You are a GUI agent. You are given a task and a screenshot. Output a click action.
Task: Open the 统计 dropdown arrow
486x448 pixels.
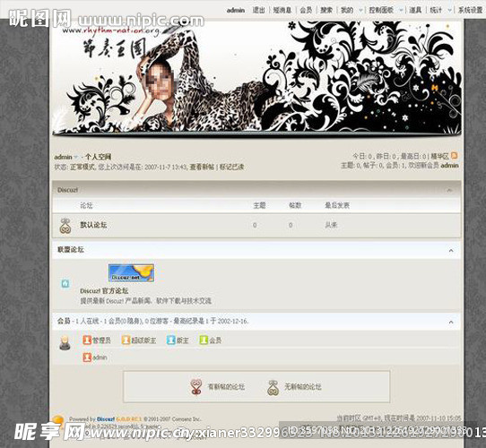tap(449, 11)
